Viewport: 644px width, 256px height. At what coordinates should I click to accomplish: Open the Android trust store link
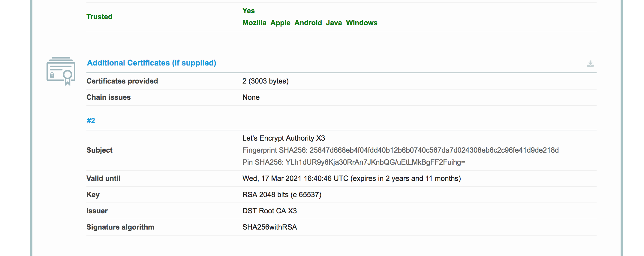[308, 23]
